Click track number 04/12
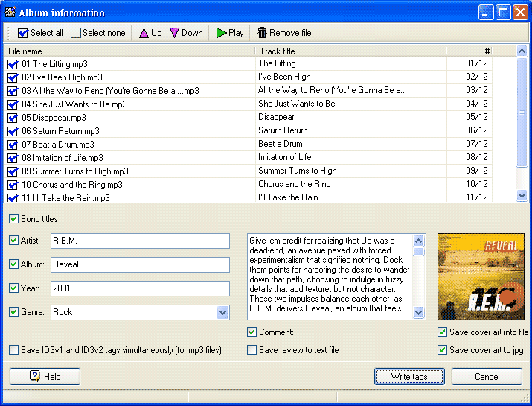This screenshot has height=406, width=532. pyautogui.click(x=477, y=104)
